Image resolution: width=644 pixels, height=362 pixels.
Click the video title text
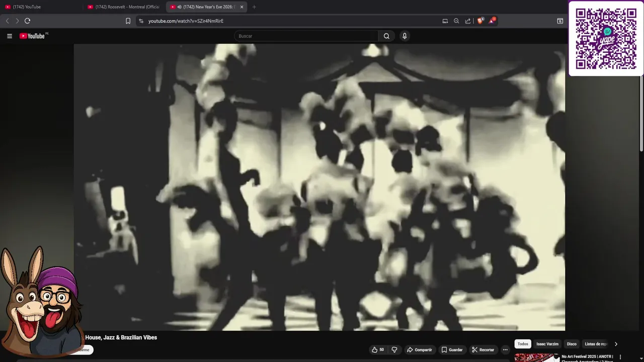click(x=121, y=337)
